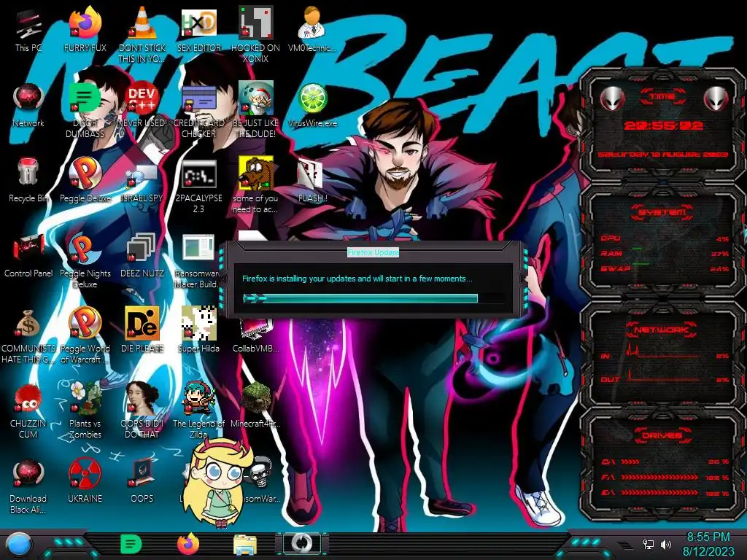Viewport: 747px width, 560px height.
Task: Launch the Super Hilda icon
Action: 199,324
